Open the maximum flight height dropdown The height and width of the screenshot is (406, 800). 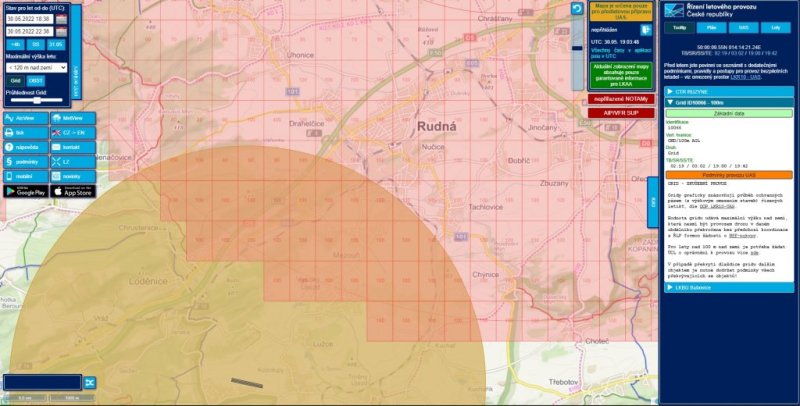pos(37,67)
